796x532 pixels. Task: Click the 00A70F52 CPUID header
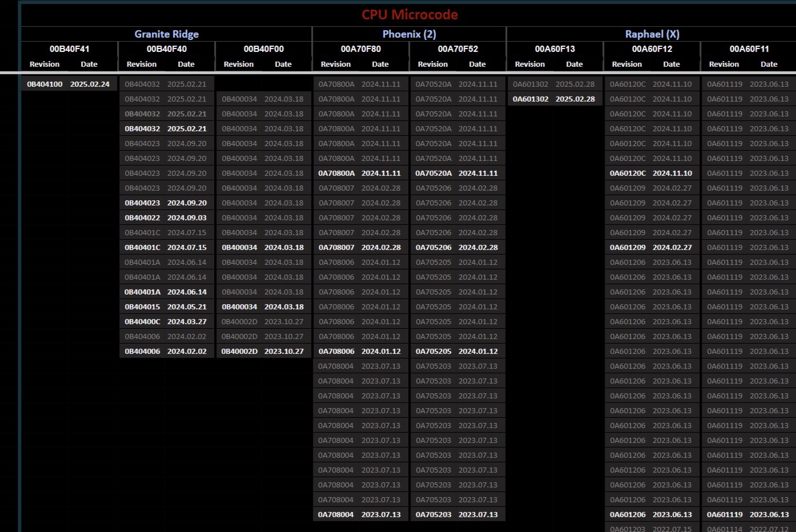point(458,49)
